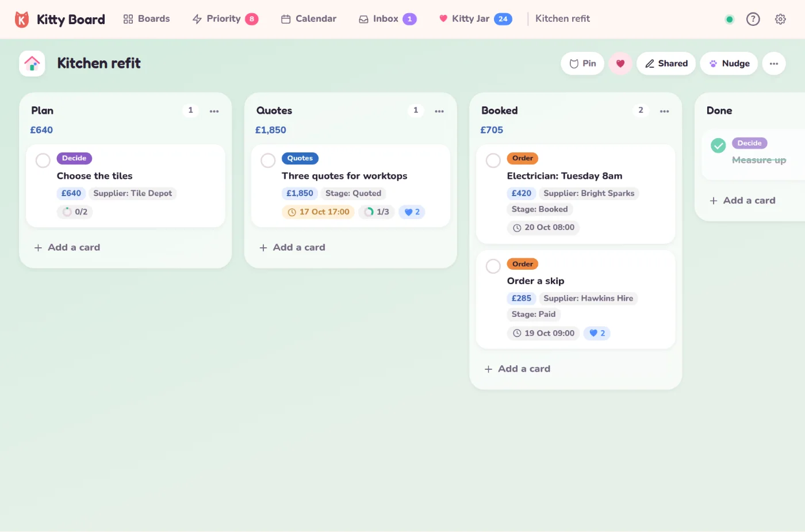The image size is (805, 532).
Task: Open the Booked column options menu
Action: tap(665, 111)
